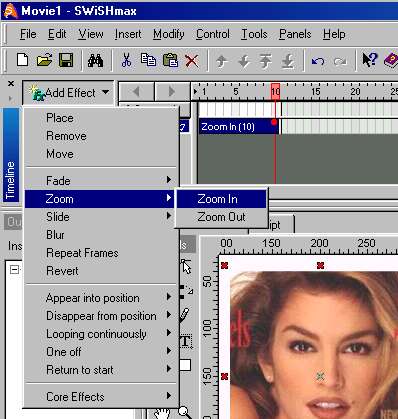Click the Undo arrow icon
The image size is (398, 419).
pos(318,61)
